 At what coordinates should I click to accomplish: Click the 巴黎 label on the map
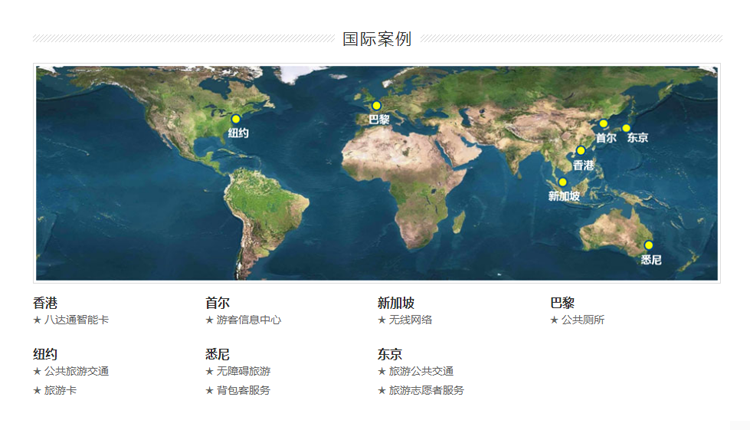pyautogui.click(x=379, y=120)
